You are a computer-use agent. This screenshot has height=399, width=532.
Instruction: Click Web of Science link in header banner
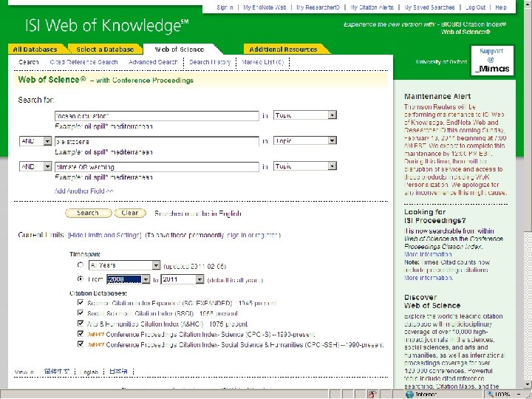tap(465, 32)
